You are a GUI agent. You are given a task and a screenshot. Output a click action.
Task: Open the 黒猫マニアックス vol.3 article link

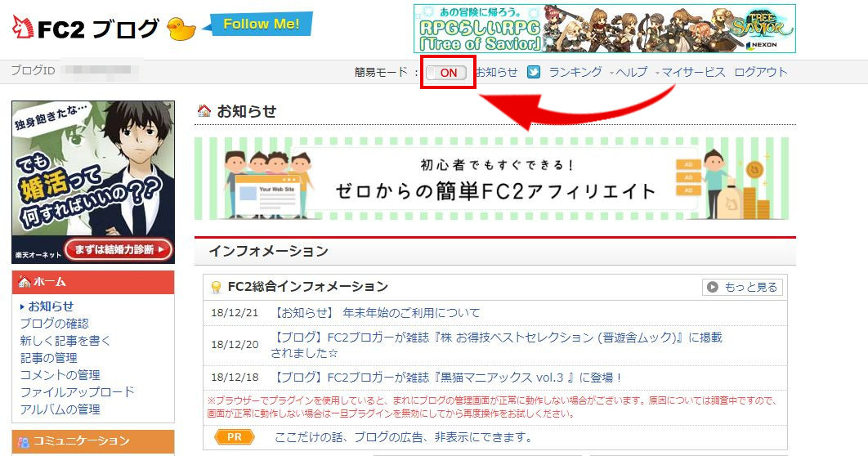point(448,378)
